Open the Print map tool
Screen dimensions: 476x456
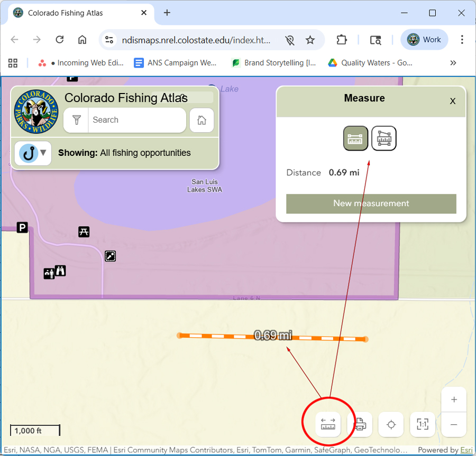pyautogui.click(x=360, y=424)
